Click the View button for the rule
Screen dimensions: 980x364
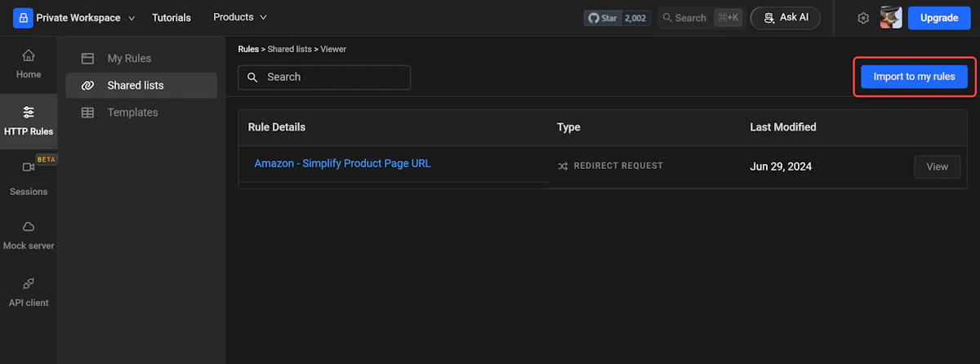point(937,166)
